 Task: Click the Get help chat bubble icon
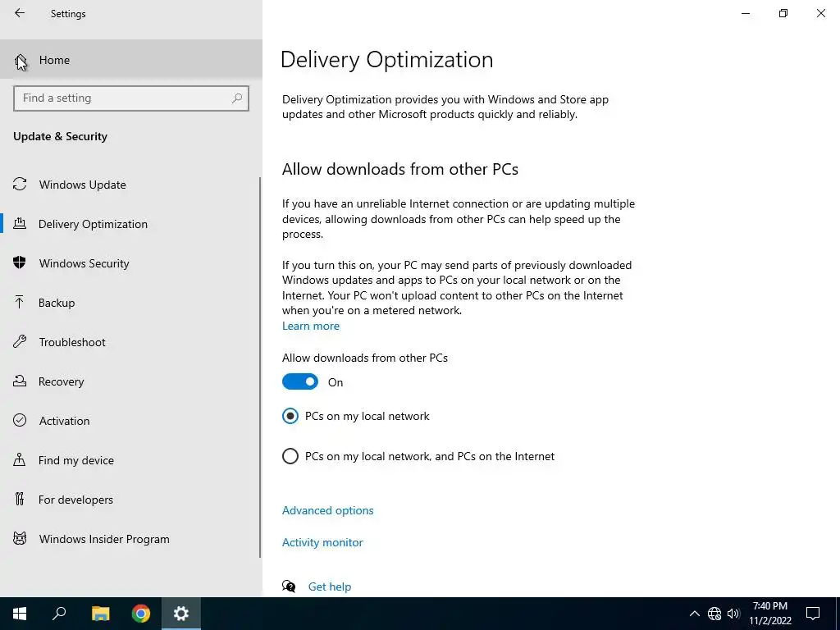(x=289, y=586)
